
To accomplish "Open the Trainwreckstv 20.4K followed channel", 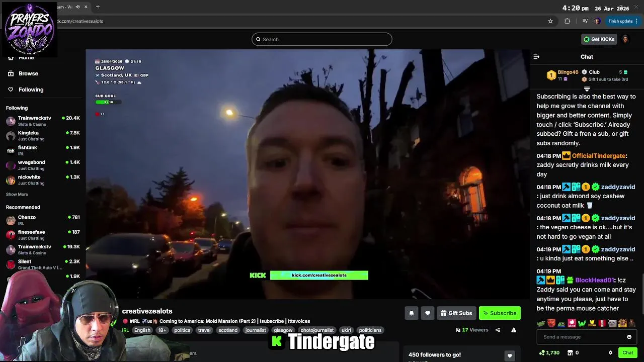I will [x=43, y=121].
